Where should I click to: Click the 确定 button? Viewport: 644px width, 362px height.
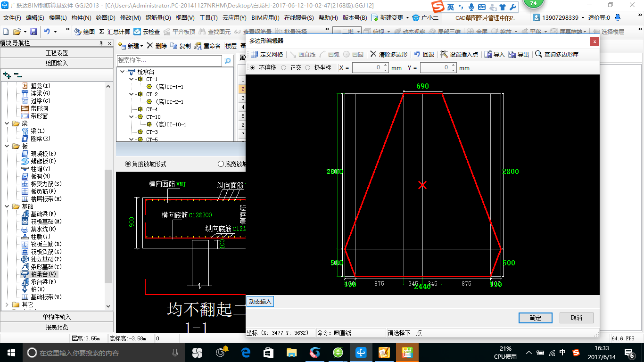point(535,318)
